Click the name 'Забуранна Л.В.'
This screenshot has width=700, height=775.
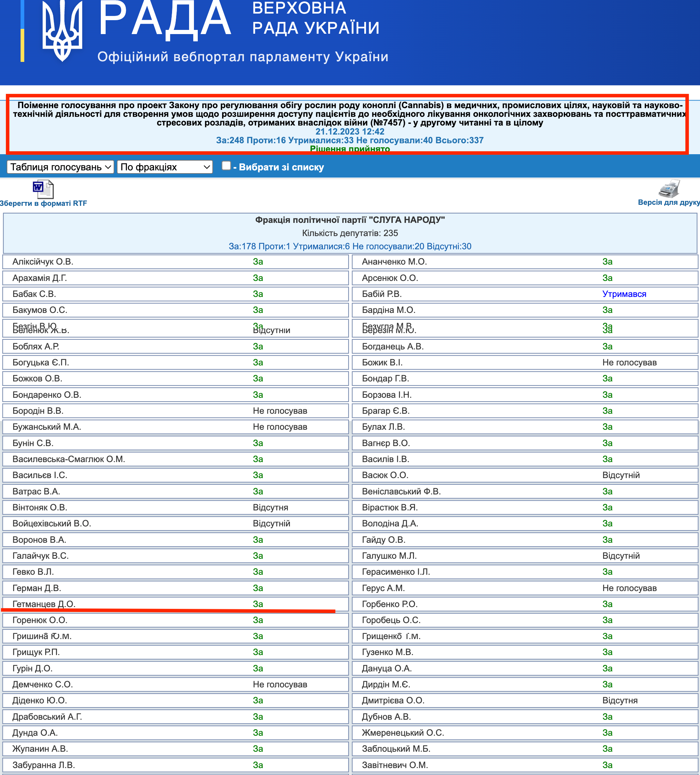coord(43,765)
